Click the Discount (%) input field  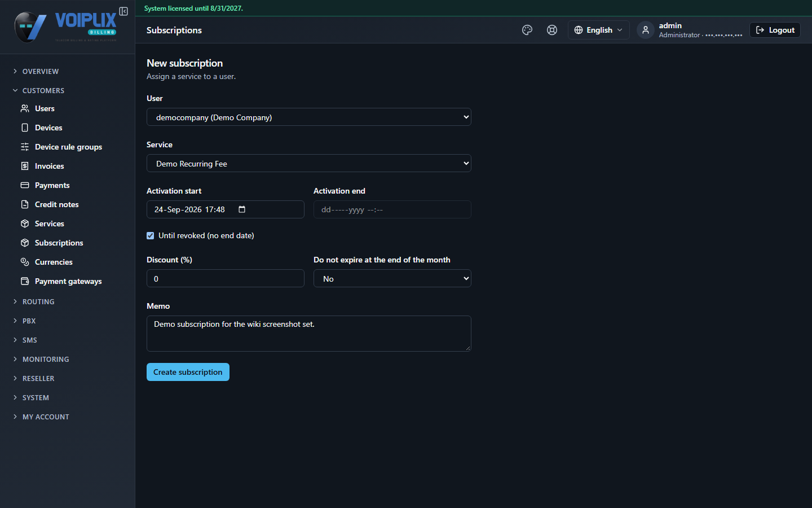[226, 278]
